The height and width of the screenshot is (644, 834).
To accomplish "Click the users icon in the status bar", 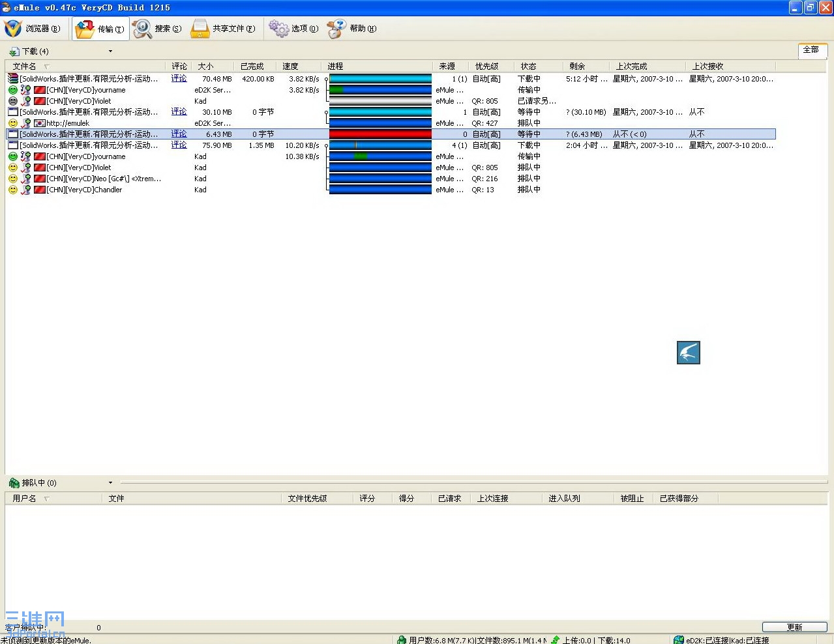I will [402, 640].
